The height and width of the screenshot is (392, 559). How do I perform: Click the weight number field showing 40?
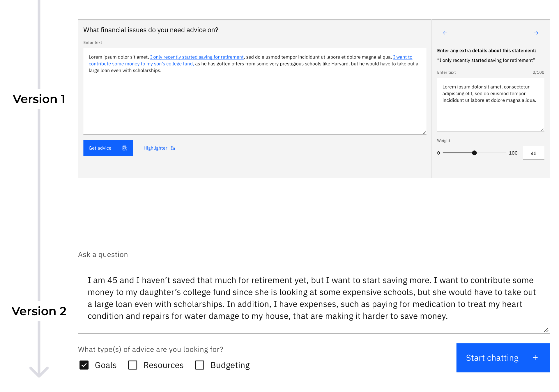[533, 153]
